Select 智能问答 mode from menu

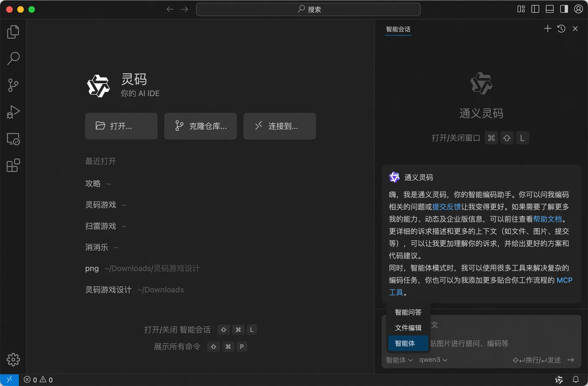[x=408, y=312]
